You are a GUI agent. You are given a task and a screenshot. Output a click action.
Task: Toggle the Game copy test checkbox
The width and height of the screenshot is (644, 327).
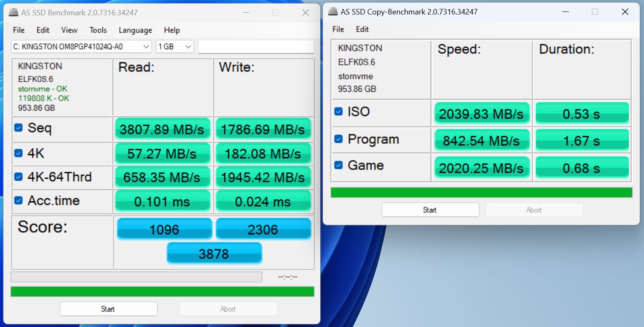coord(339,165)
